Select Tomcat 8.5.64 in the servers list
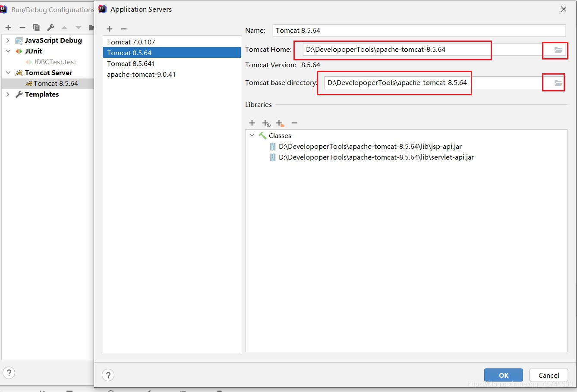577x392 pixels. (x=172, y=53)
